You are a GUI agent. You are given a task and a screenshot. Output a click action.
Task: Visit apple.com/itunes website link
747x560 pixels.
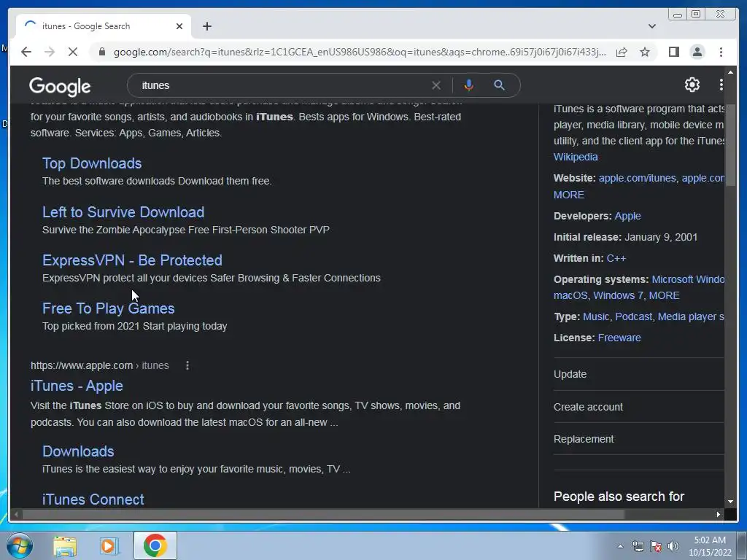click(638, 178)
